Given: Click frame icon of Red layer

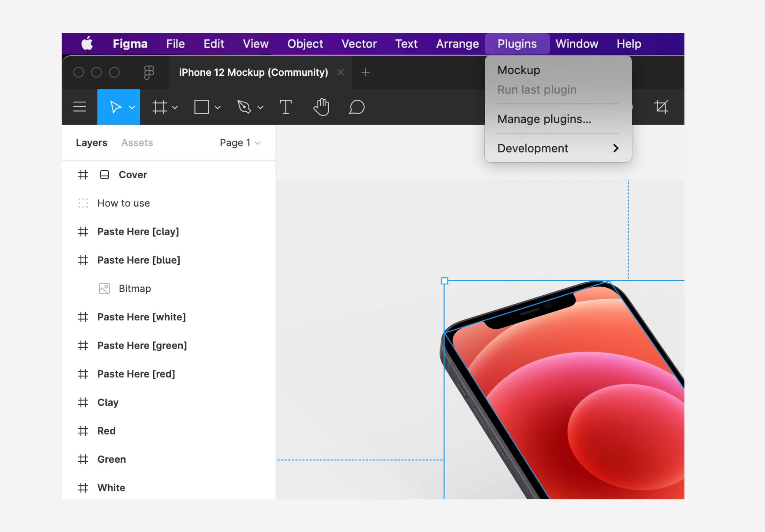Looking at the screenshot, I should tap(83, 431).
